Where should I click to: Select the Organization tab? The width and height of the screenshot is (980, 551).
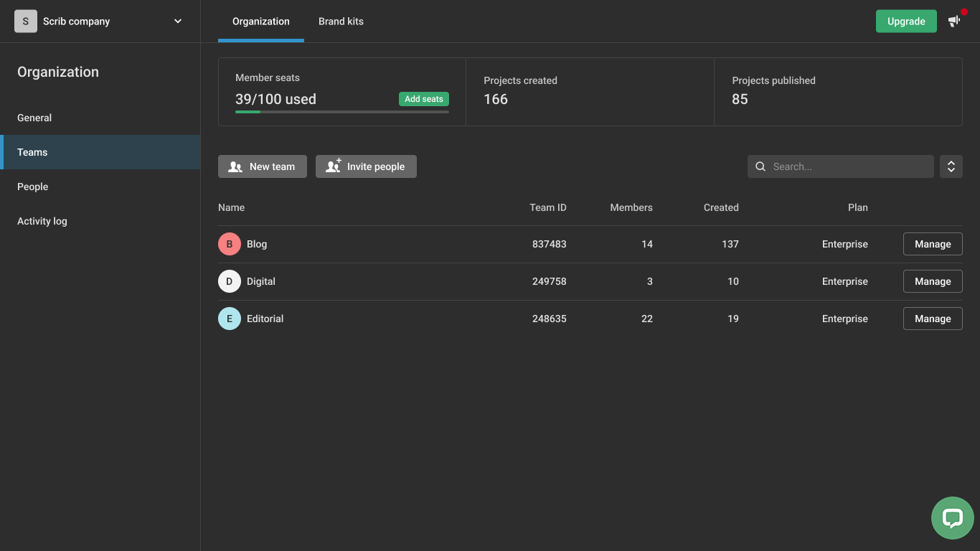(x=261, y=22)
